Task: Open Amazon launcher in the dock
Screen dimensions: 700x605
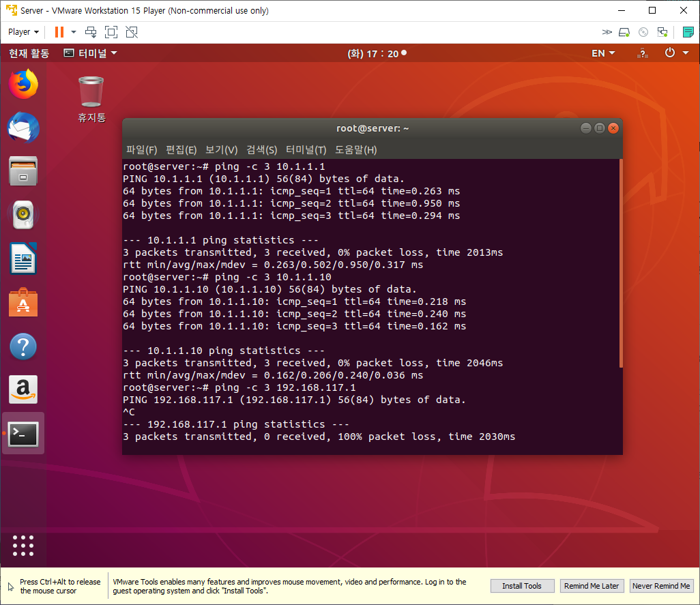Action: [x=23, y=389]
